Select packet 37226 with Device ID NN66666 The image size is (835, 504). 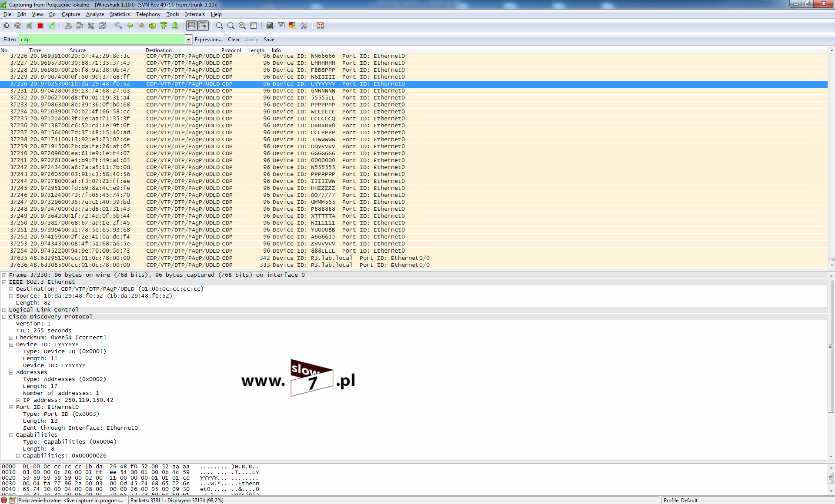pyautogui.click(x=414, y=56)
